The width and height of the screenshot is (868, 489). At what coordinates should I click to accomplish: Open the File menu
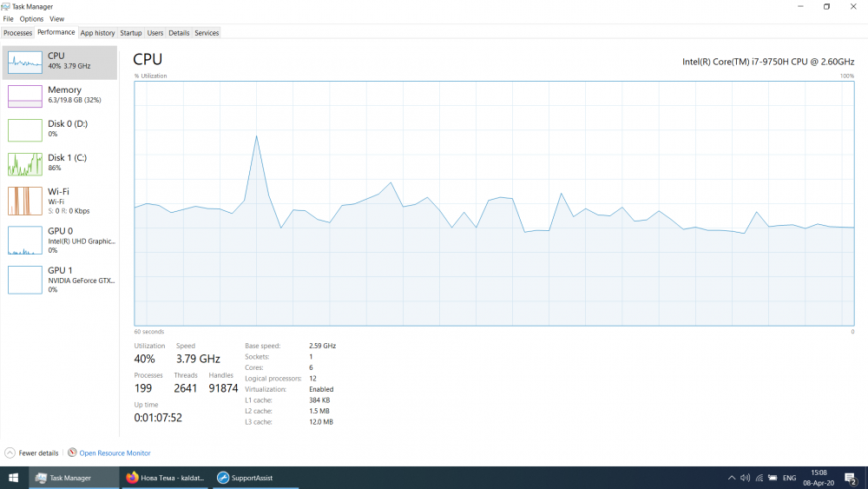click(9, 19)
